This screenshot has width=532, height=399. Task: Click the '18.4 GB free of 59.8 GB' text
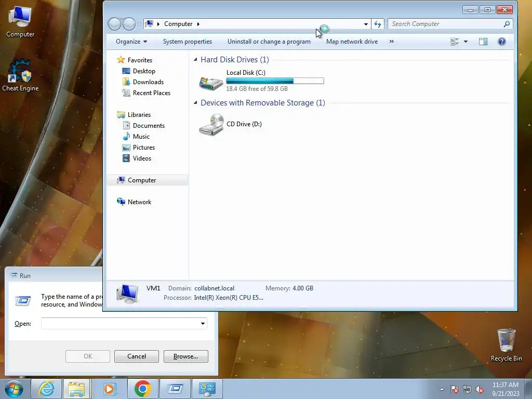point(257,89)
